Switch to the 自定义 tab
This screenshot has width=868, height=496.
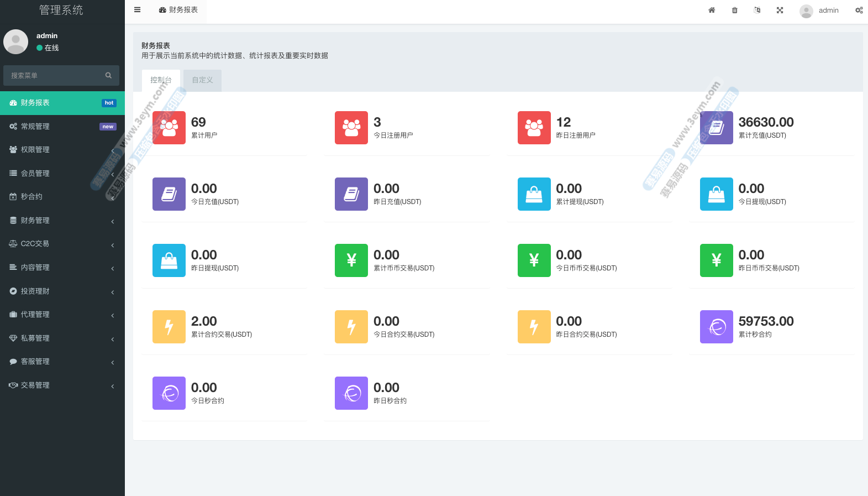202,80
